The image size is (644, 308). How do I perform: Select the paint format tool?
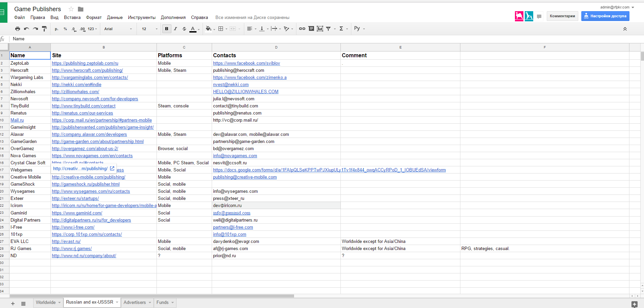[x=44, y=29]
